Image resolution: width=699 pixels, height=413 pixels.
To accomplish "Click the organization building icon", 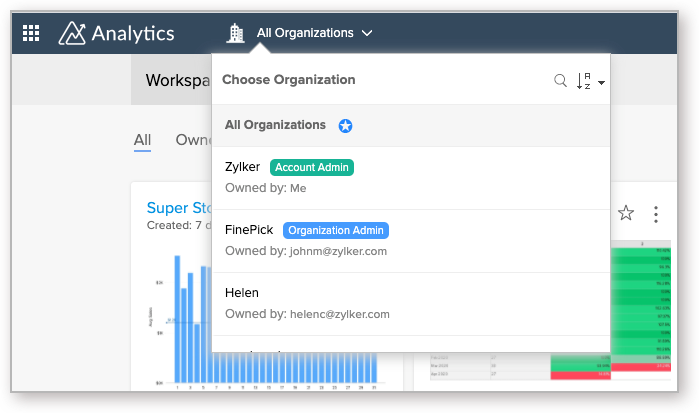I will (236, 33).
